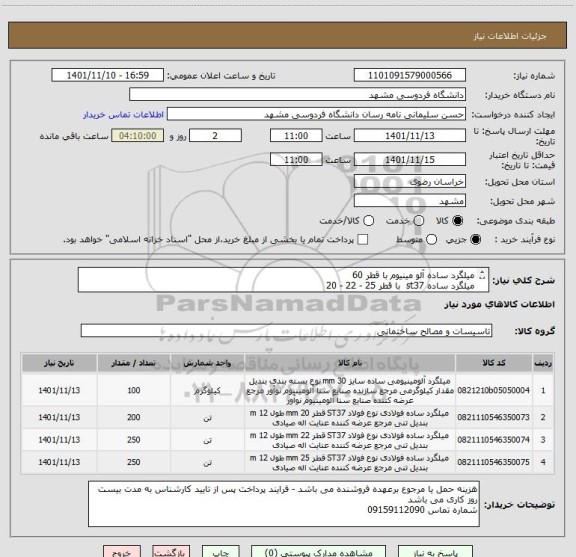Click the کد کالا column header
576x557 pixels.
(x=494, y=363)
